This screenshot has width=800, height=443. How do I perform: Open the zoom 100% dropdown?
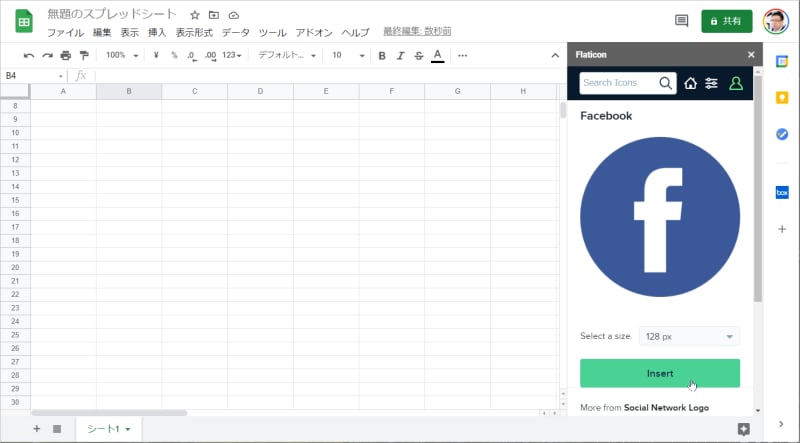tap(121, 55)
